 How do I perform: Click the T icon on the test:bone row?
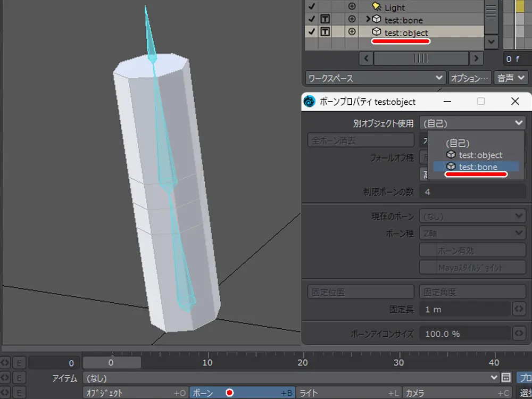tap(325, 20)
